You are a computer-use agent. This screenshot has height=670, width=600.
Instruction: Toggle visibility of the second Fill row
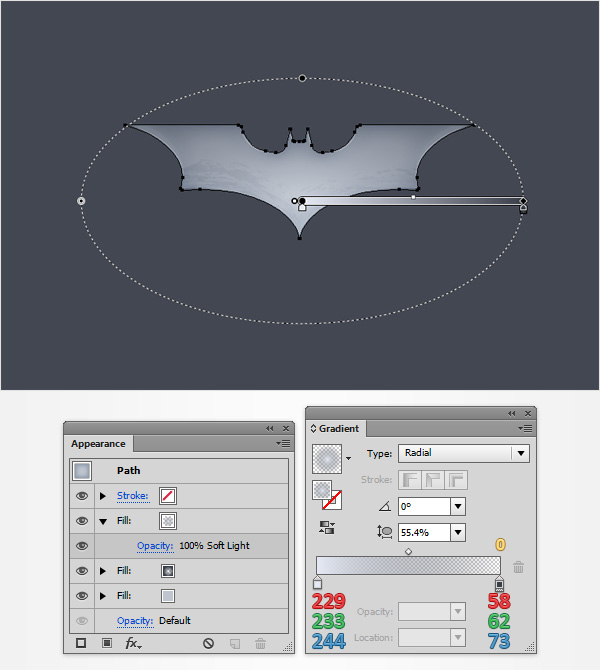click(x=82, y=571)
